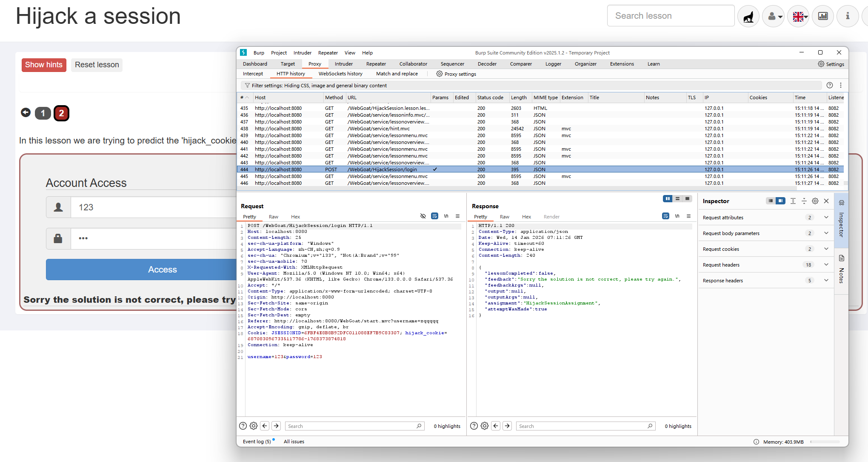Open the WebGoat wolf logo icon
Screen dimensions: 868x462
[x=748, y=16]
